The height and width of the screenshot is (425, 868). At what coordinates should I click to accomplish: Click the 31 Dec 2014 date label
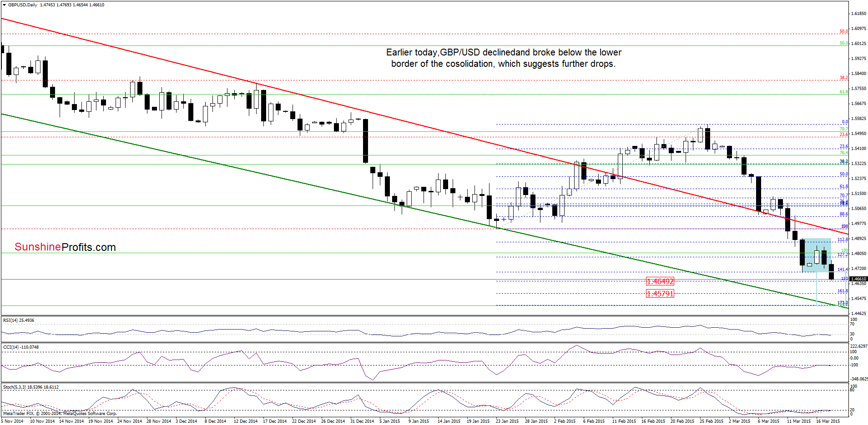click(x=362, y=421)
